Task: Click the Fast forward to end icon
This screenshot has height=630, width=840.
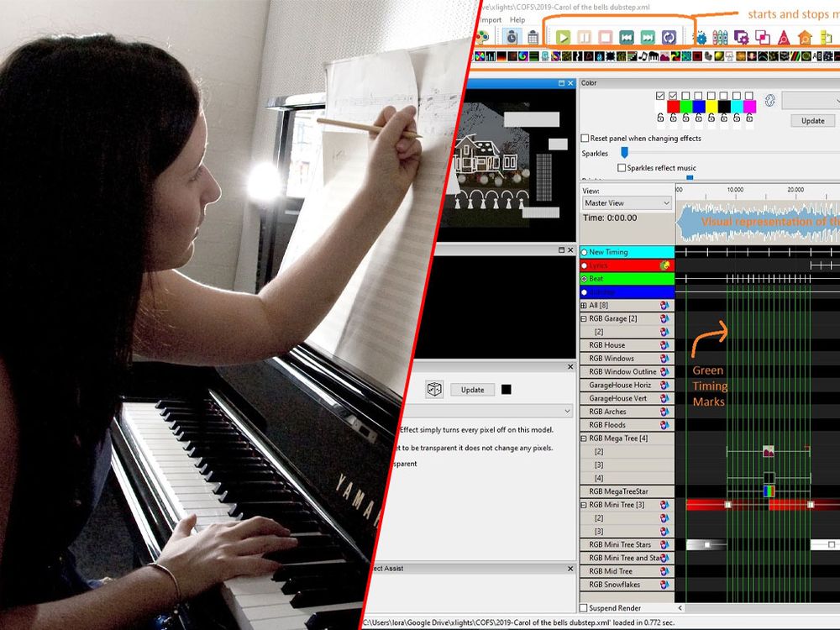Action: (648, 38)
